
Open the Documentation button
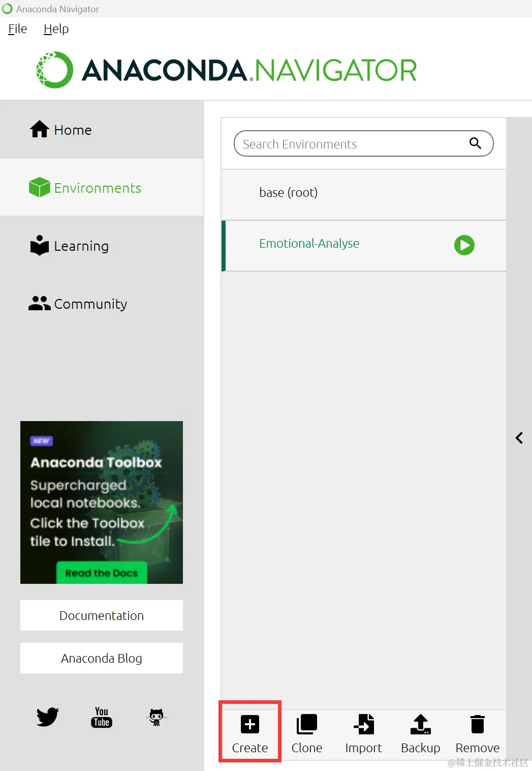point(102,615)
